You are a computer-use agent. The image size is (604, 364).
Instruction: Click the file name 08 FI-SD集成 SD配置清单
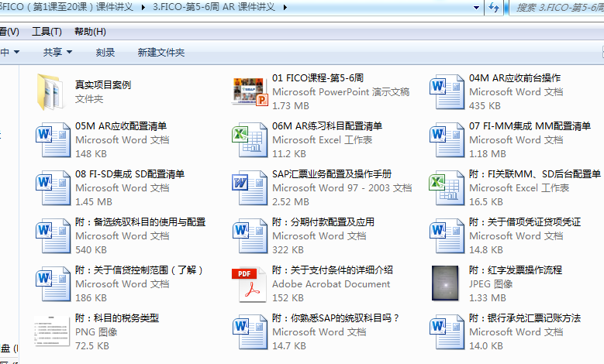point(129,174)
